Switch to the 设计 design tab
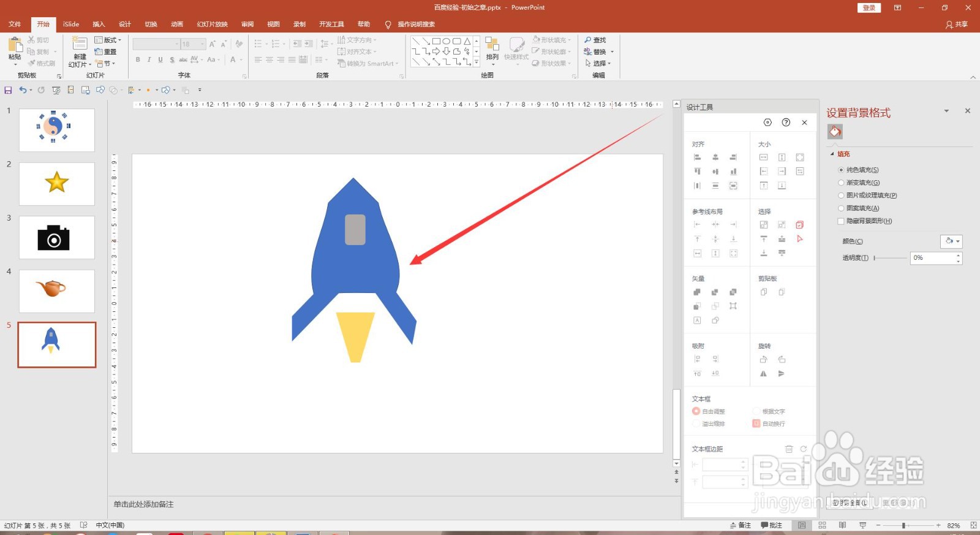Screen dimensions: 980x535 pyautogui.click(x=125, y=24)
